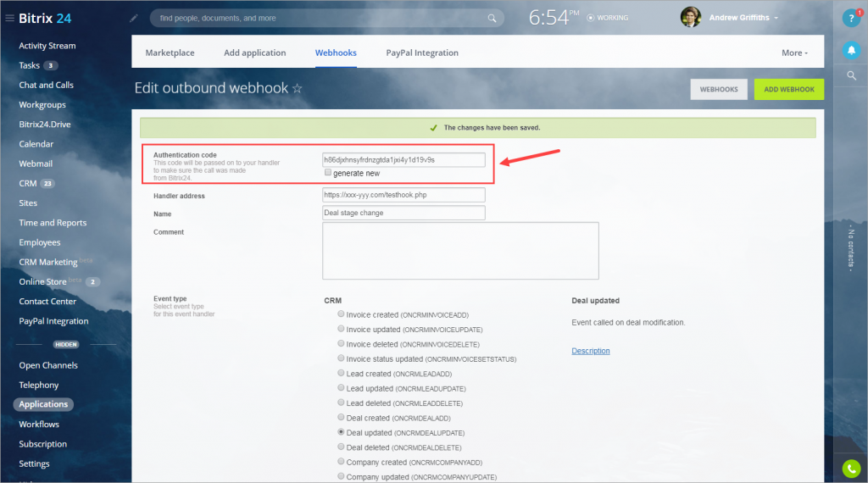
Task: Select Lead updated event radio
Action: 341,388
